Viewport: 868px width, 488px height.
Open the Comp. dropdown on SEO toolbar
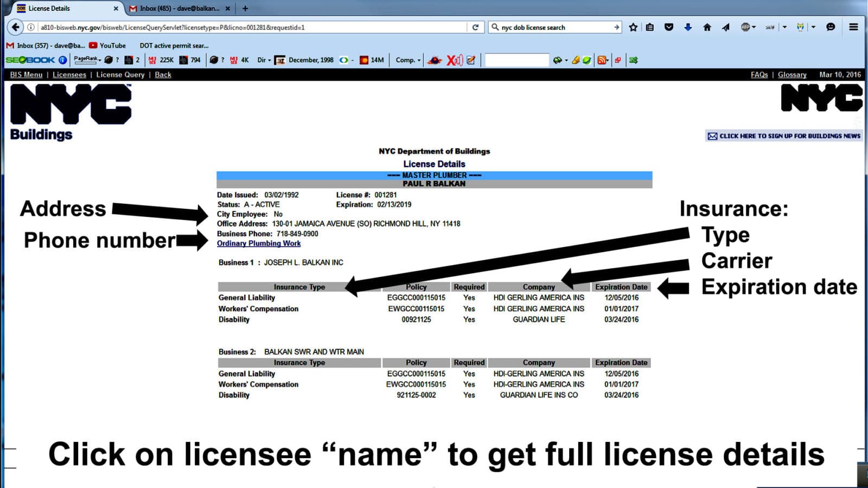(407, 60)
